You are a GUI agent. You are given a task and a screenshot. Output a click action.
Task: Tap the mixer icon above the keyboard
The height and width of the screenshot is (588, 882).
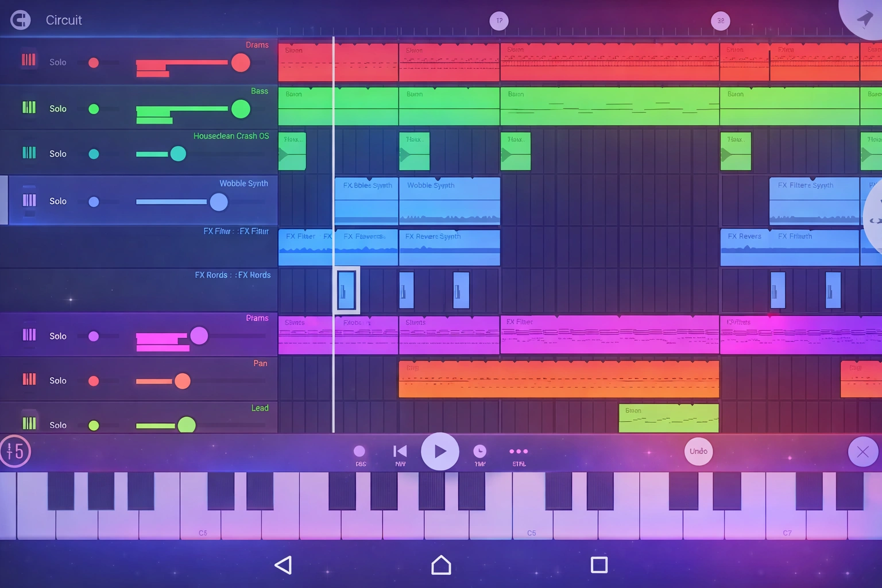15,451
